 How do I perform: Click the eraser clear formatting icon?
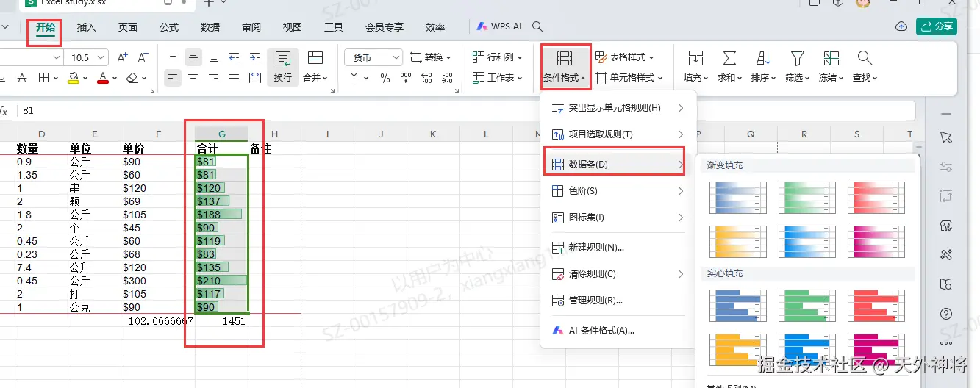(132, 77)
